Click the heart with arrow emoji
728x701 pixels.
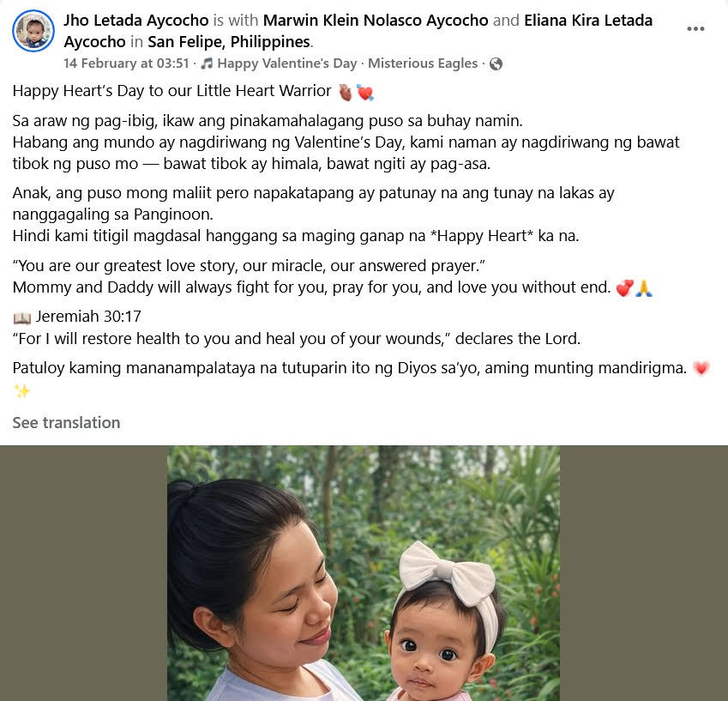[x=365, y=93]
